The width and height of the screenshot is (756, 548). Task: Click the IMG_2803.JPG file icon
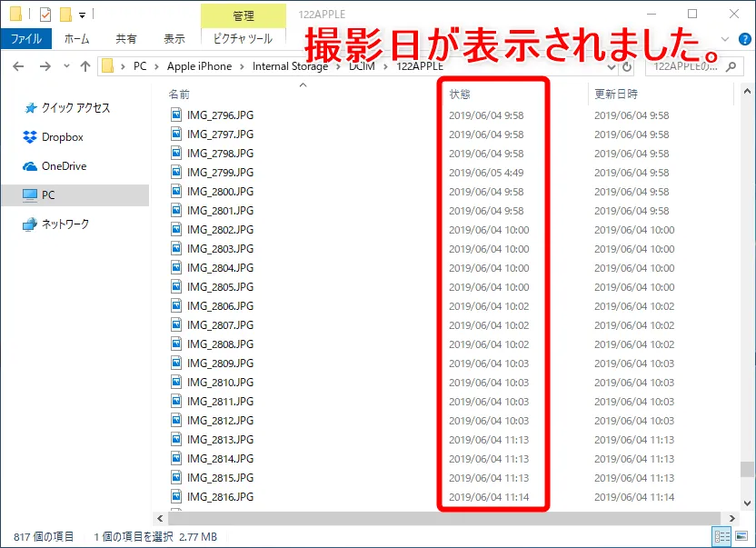click(x=176, y=248)
